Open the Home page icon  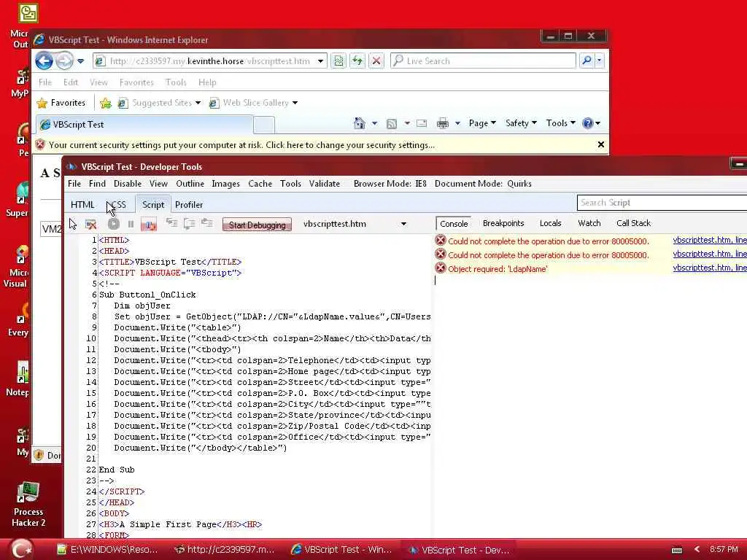(x=359, y=123)
